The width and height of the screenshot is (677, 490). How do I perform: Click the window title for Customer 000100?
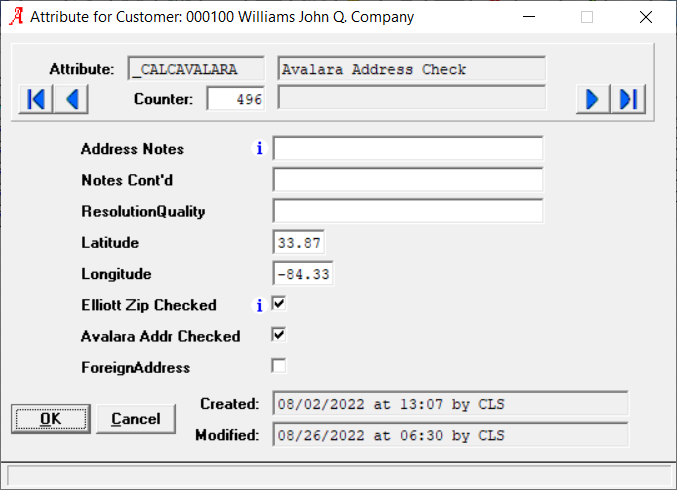point(222,17)
